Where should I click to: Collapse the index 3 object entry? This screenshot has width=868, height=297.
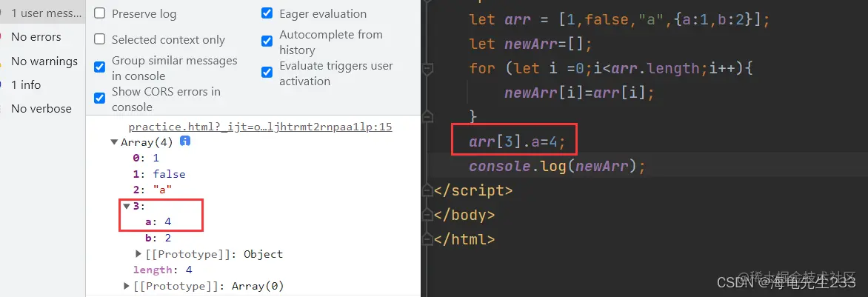coord(127,206)
